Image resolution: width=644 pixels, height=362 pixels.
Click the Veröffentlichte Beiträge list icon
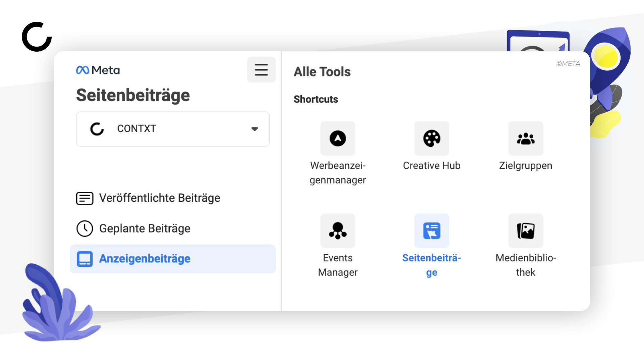[85, 198]
